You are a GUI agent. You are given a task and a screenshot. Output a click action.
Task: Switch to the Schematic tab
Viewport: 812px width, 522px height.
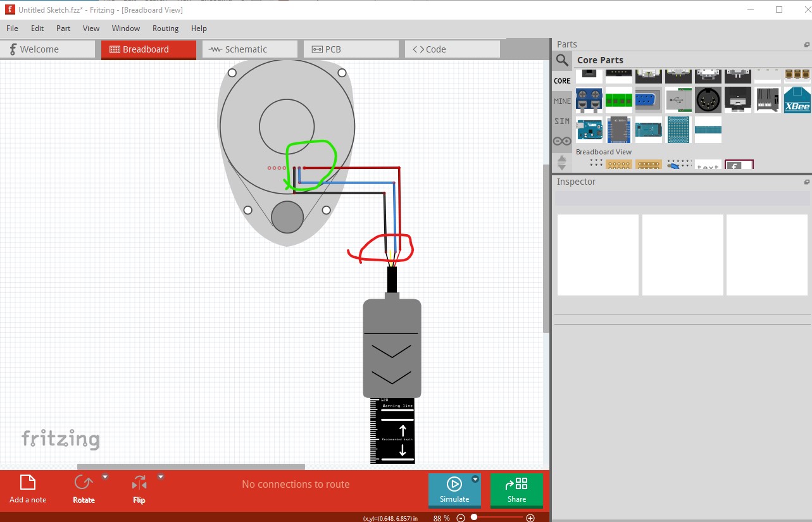[x=250, y=49]
